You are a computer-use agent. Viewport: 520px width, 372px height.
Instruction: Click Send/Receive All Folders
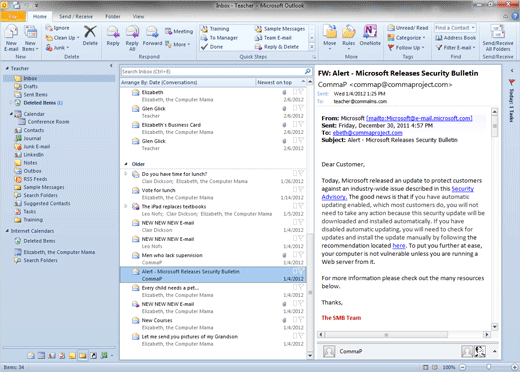click(498, 38)
